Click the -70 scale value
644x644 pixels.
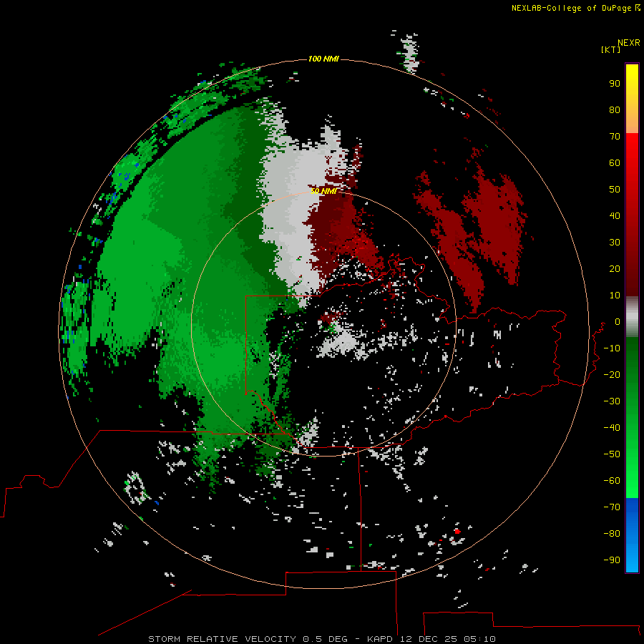[x=612, y=507]
